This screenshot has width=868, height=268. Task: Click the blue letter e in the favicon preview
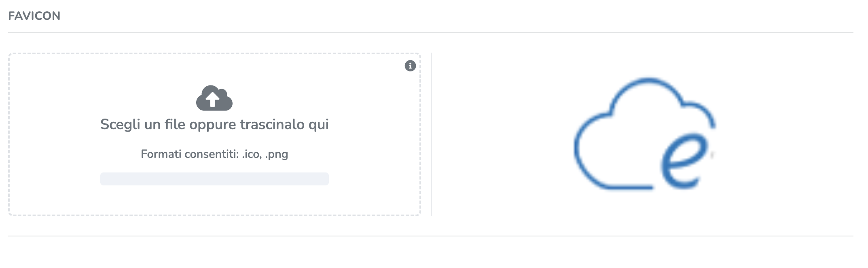[684, 161]
